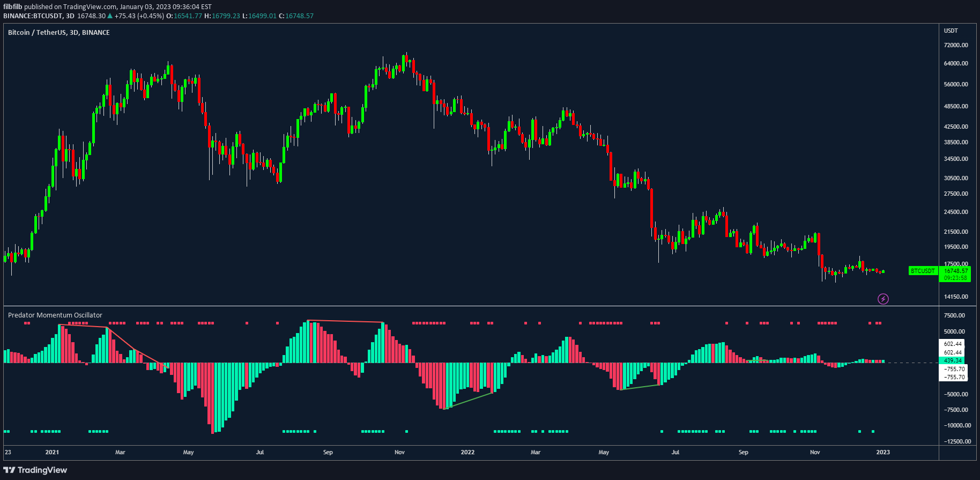Click the 16748.57 current price label
Screen dimensions: 980x480
click(956, 271)
